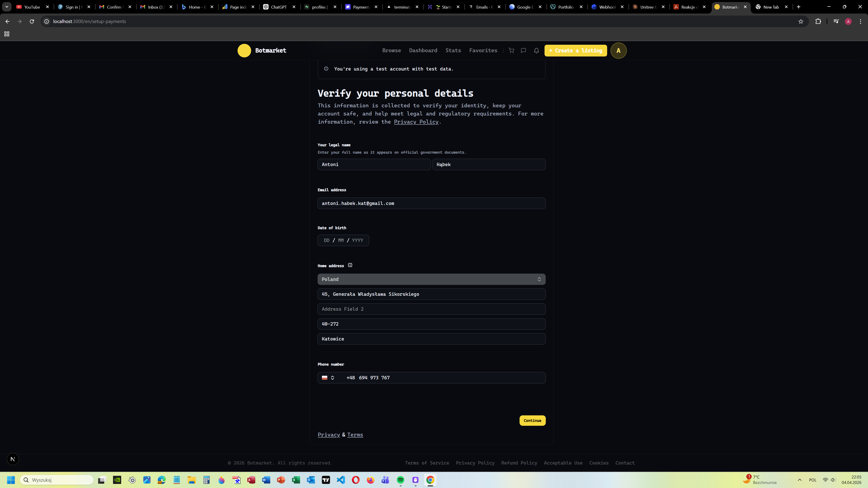Click the Create a listing button

(x=576, y=51)
